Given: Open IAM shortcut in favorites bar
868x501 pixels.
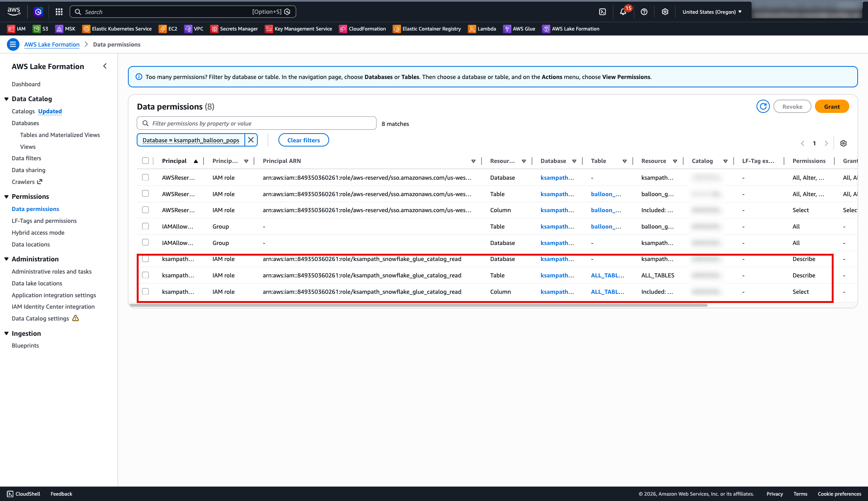Looking at the screenshot, I should point(16,29).
